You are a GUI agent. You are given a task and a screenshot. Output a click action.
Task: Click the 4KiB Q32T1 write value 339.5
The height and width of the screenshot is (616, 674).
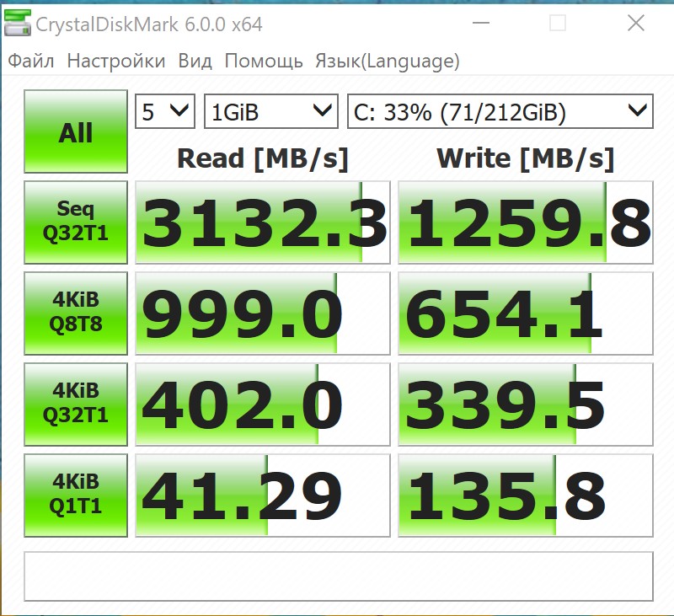(x=526, y=404)
